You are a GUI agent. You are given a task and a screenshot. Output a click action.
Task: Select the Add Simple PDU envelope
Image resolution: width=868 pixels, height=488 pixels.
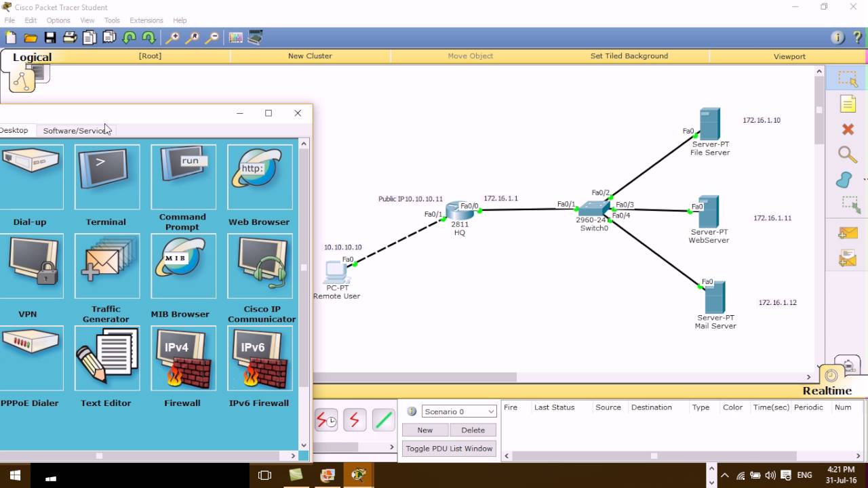[x=848, y=233]
